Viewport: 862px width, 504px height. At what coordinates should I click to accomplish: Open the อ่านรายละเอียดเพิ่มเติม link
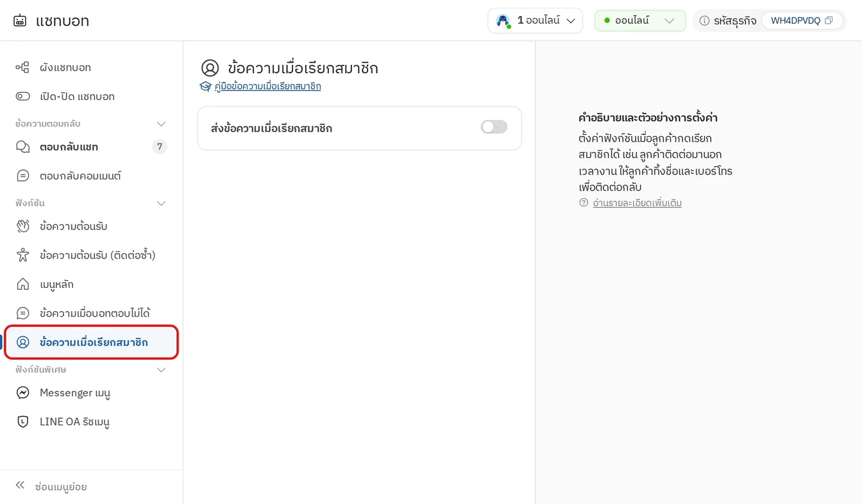click(x=637, y=203)
